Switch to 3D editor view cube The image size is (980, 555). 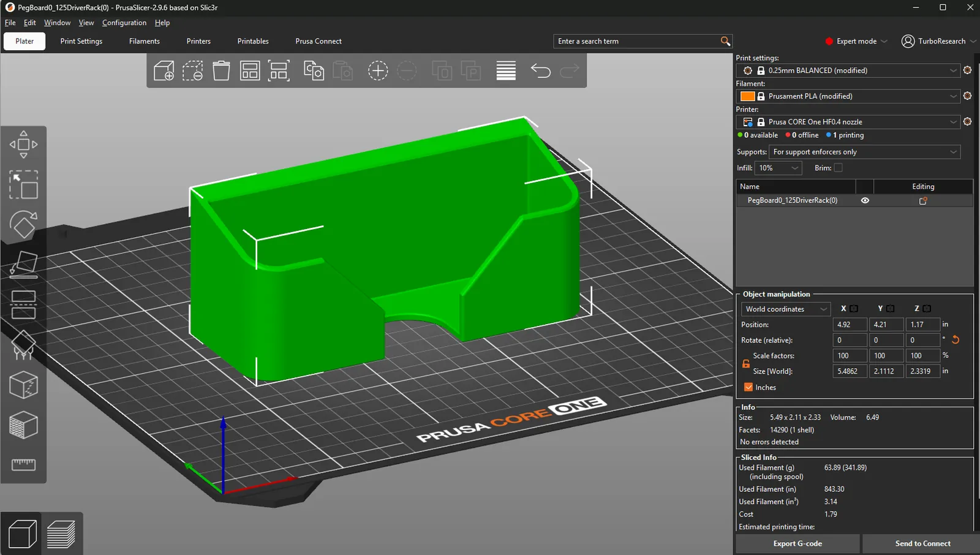(x=22, y=534)
